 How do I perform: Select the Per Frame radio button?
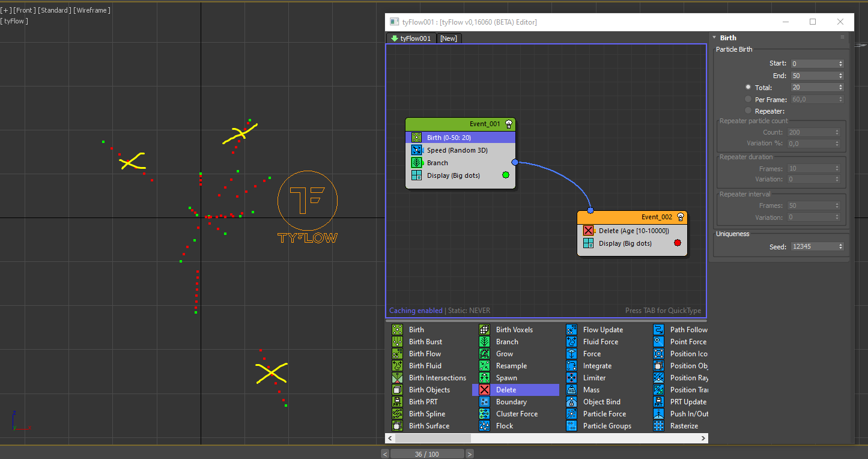748,99
